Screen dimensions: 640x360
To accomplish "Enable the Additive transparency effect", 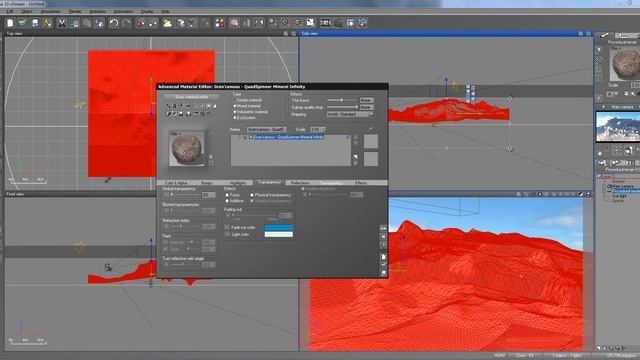I will coord(234,201).
